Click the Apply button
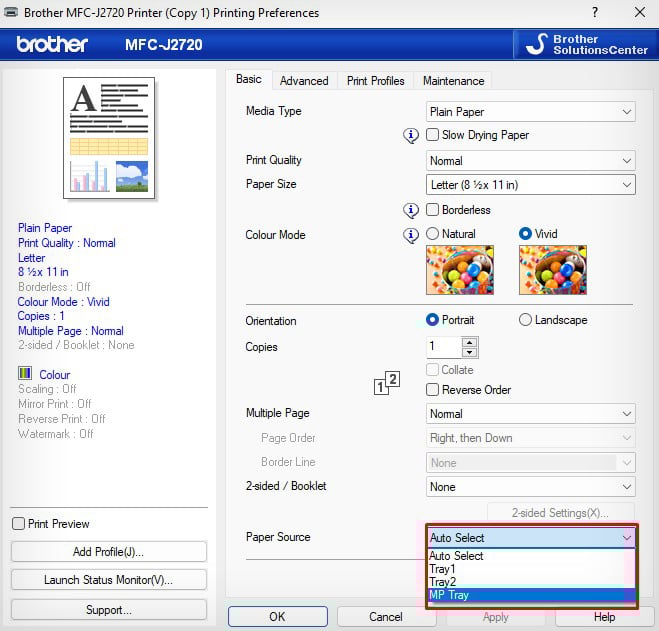The image size is (659, 631). (x=496, y=616)
